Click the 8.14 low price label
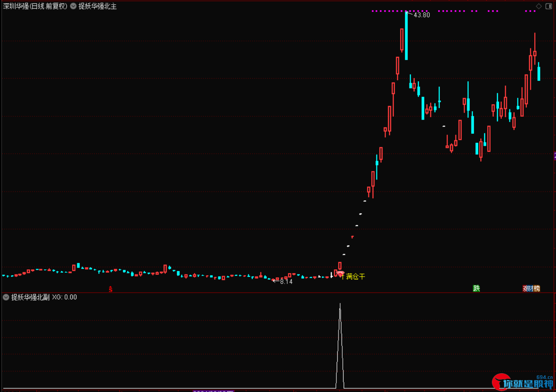 pyautogui.click(x=286, y=282)
